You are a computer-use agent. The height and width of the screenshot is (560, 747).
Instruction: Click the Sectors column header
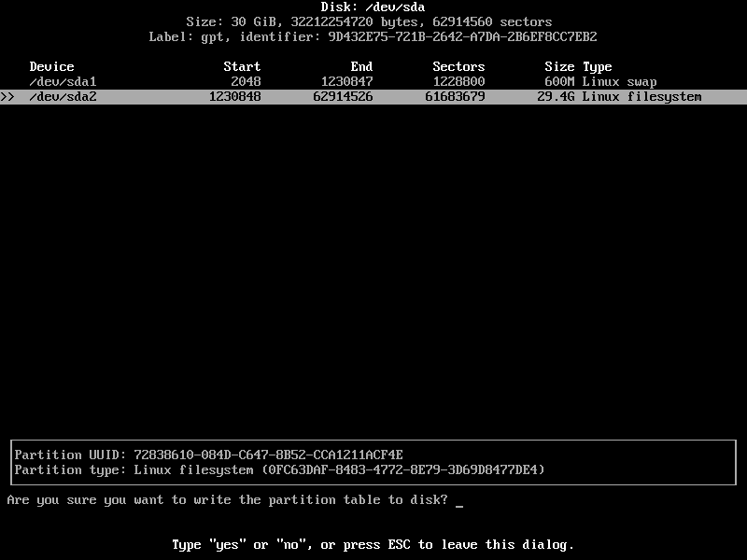pos(458,66)
